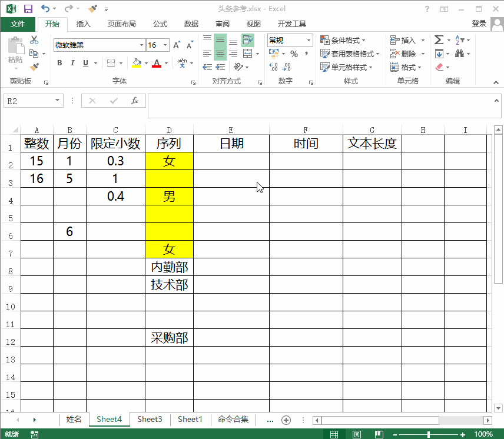
Task: Change text orientation icon
Action: 238,67
